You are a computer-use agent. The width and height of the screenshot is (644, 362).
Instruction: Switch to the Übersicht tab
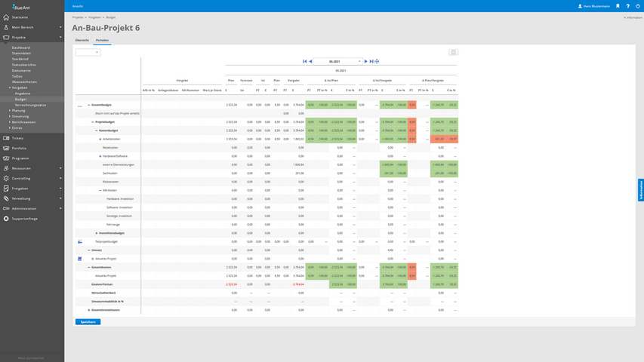[82, 40]
